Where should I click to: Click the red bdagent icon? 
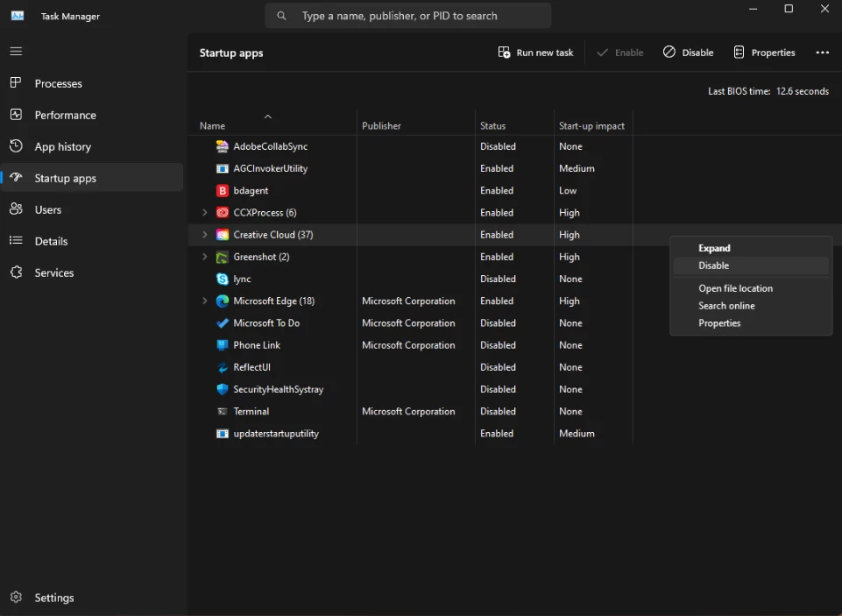(222, 190)
